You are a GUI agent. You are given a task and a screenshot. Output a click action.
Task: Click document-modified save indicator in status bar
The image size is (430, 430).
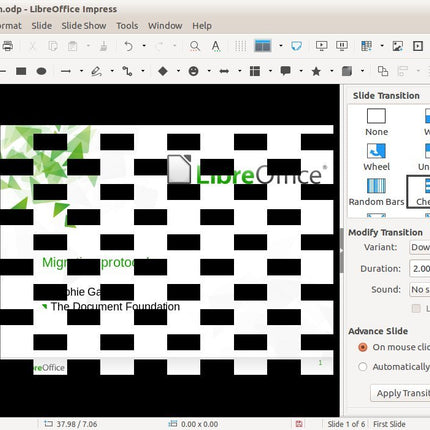[299, 424]
